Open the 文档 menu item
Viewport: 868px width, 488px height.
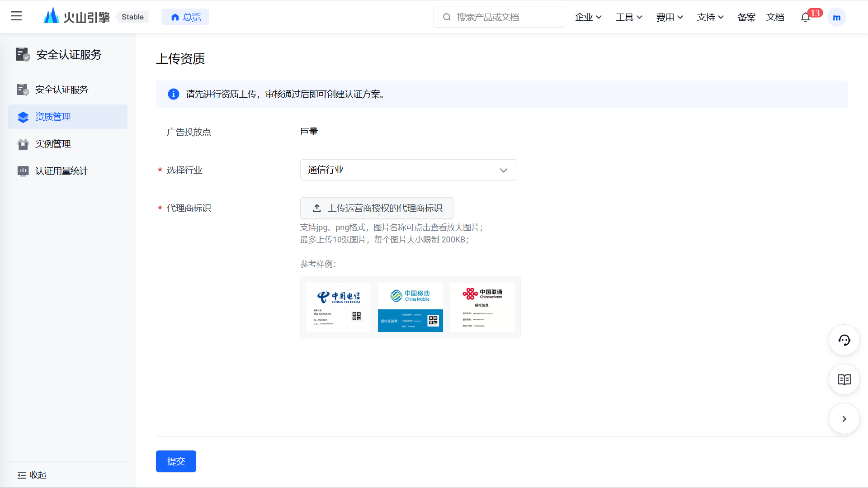point(775,17)
